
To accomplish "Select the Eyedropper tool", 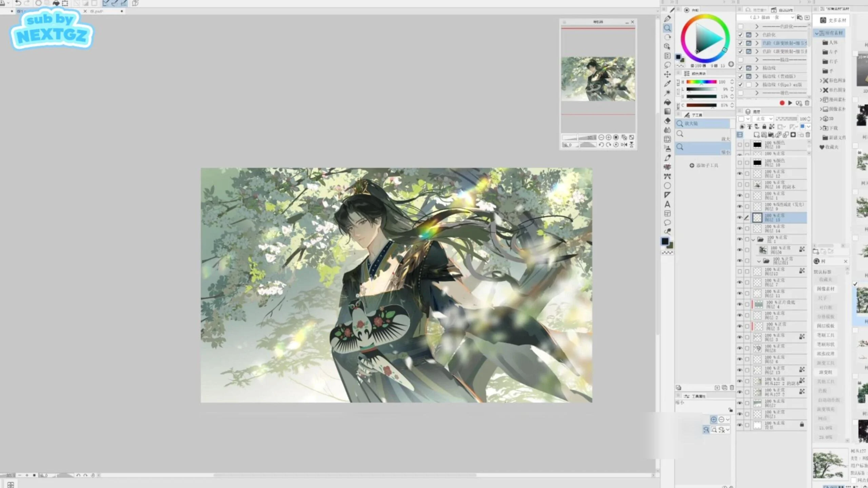I will pyautogui.click(x=667, y=83).
